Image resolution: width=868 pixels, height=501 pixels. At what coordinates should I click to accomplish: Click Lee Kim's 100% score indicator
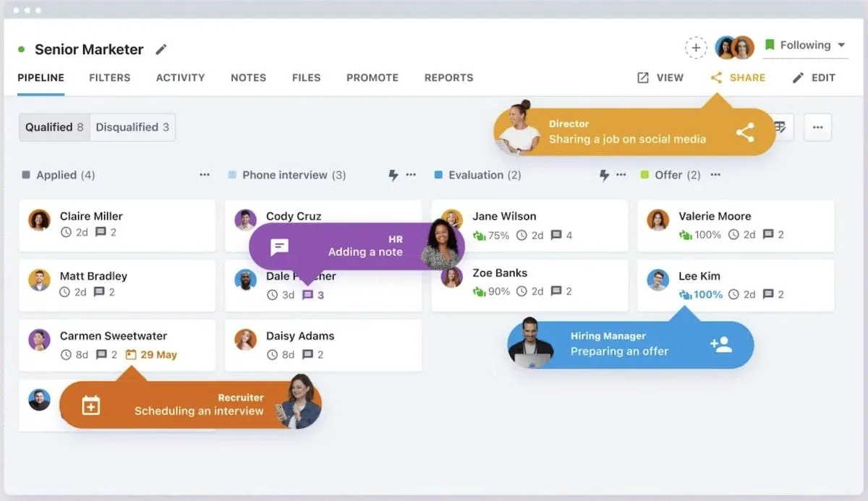click(x=701, y=294)
